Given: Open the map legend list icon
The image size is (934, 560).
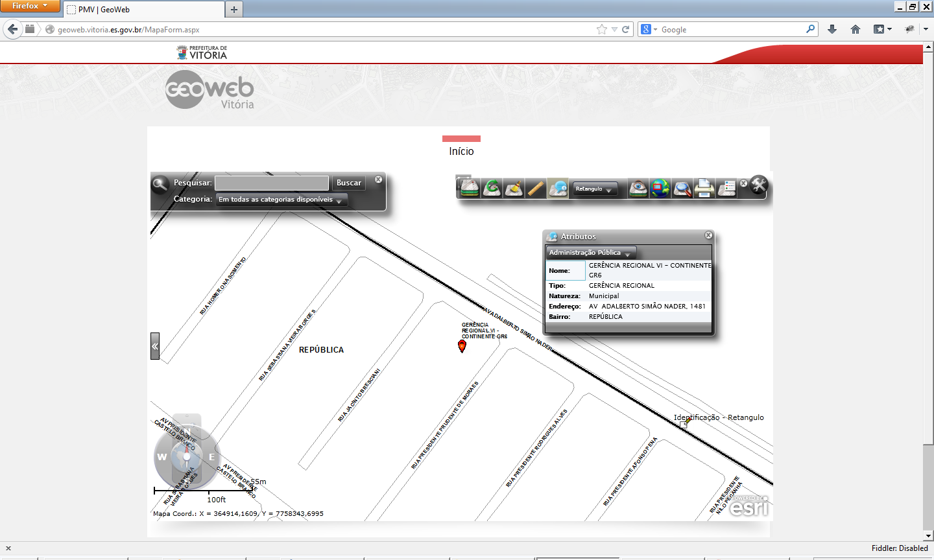Looking at the screenshot, I should (x=726, y=188).
